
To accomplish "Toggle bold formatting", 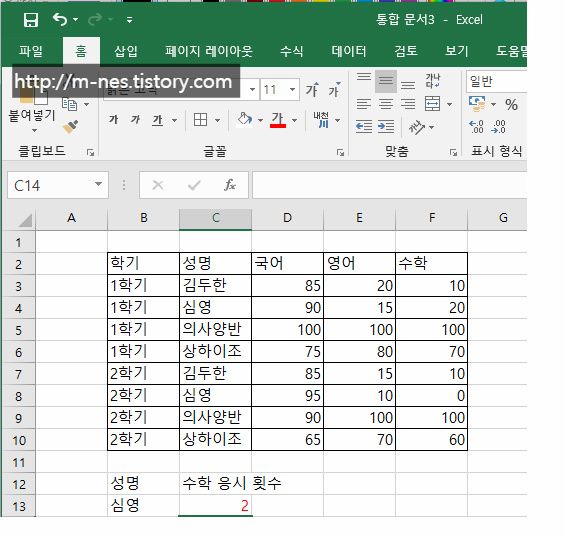I will click(114, 120).
